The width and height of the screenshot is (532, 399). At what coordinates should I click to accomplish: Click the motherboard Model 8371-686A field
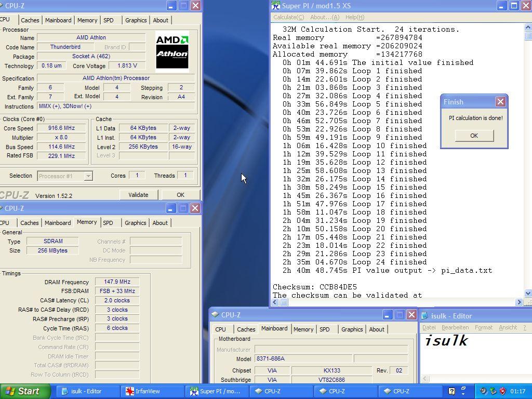click(x=303, y=358)
